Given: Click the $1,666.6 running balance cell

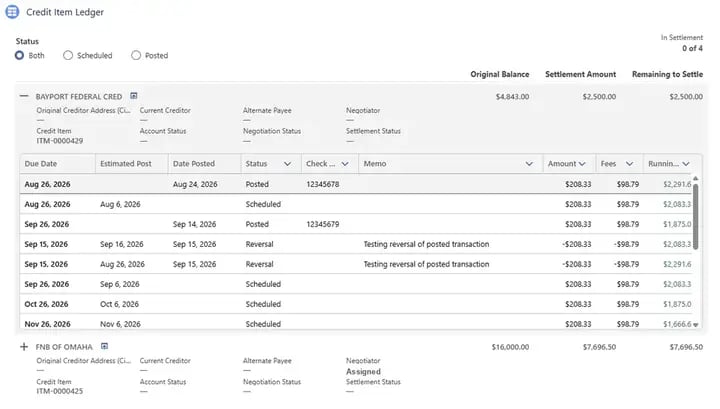Looking at the screenshot, I should pyautogui.click(x=677, y=324).
